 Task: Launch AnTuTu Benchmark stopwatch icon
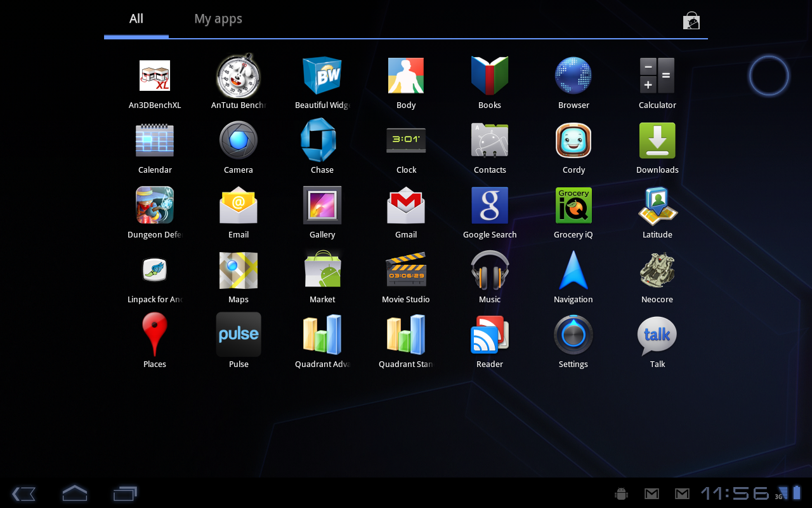(x=239, y=76)
